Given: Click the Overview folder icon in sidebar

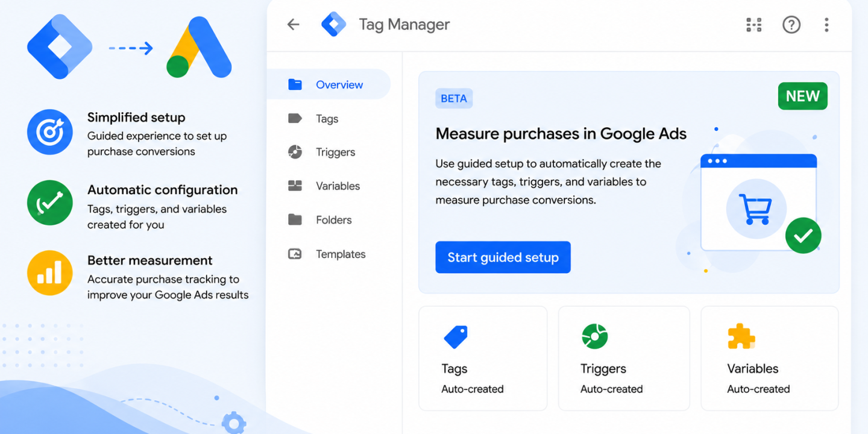Looking at the screenshot, I should tap(295, 84).
